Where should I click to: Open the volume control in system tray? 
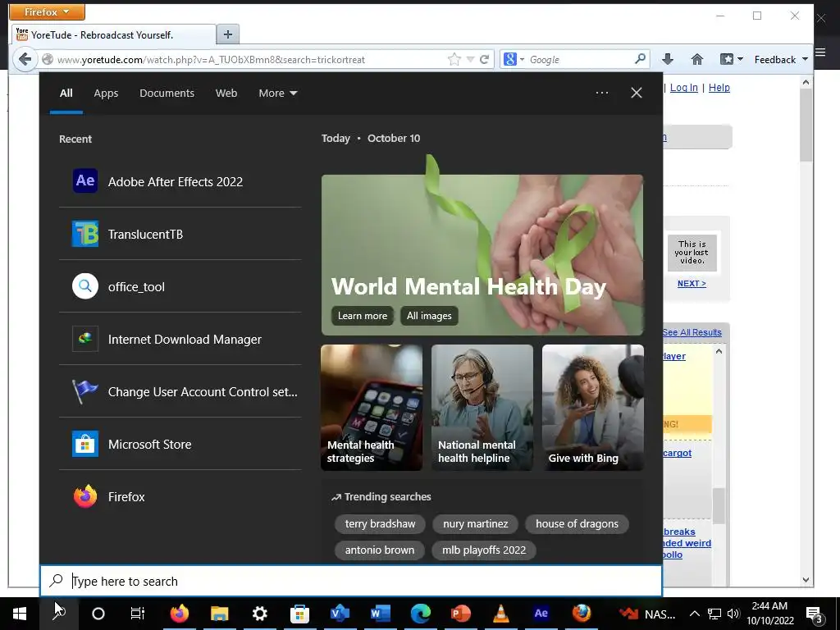(x=733, y=614)
